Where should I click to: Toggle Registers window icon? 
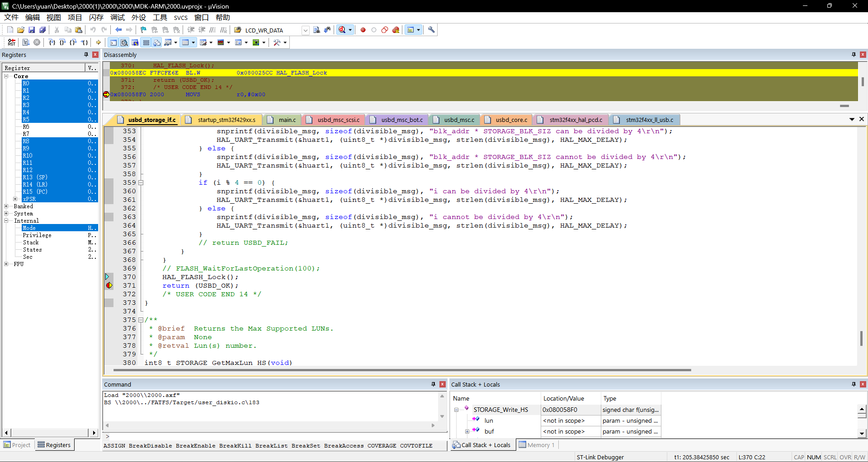146,42
